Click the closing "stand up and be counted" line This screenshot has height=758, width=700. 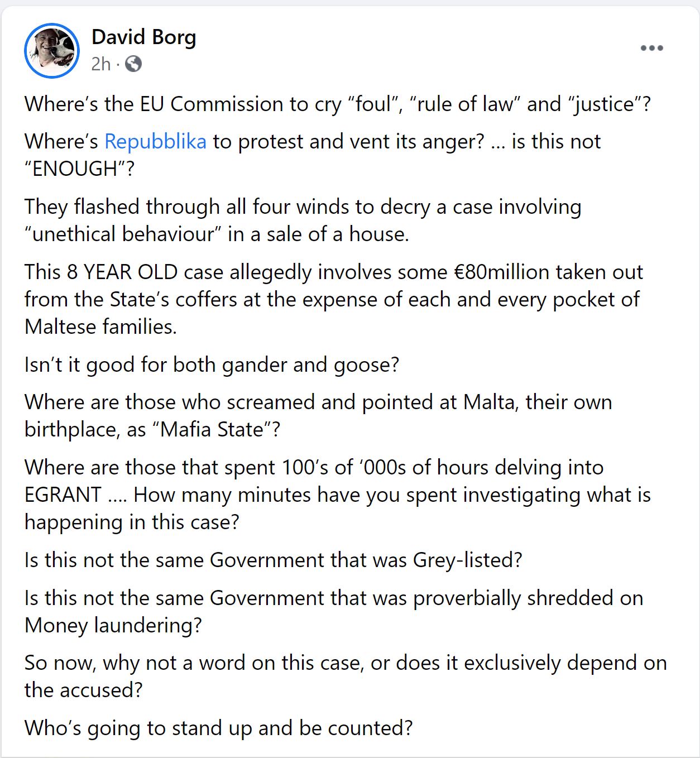coord(218,728)
